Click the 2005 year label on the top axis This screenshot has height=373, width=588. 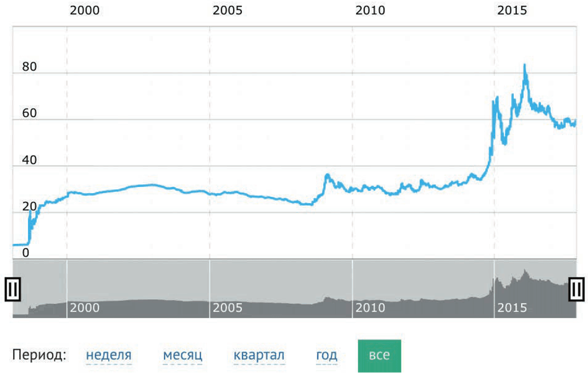[228, 10]
